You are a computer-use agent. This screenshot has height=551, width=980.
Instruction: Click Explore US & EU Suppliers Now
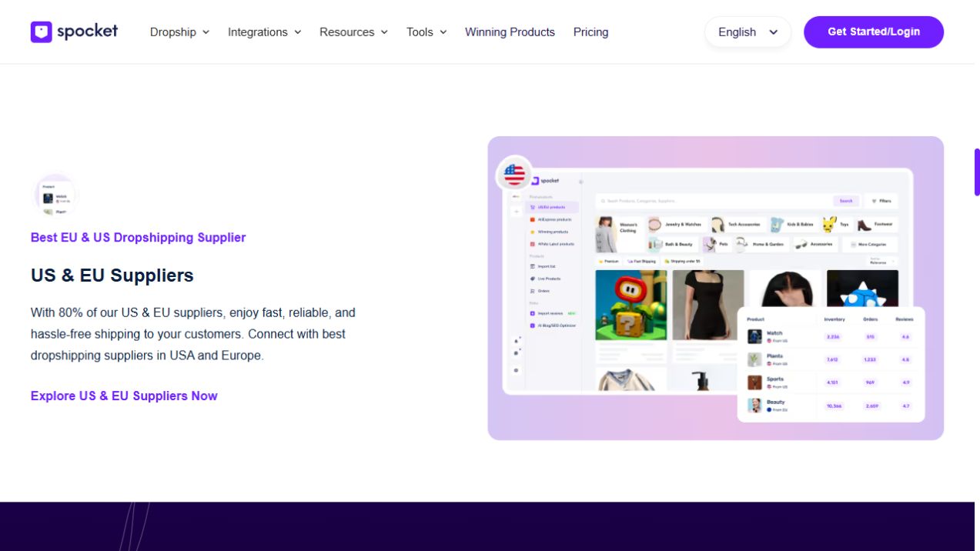tap(124, 396)
